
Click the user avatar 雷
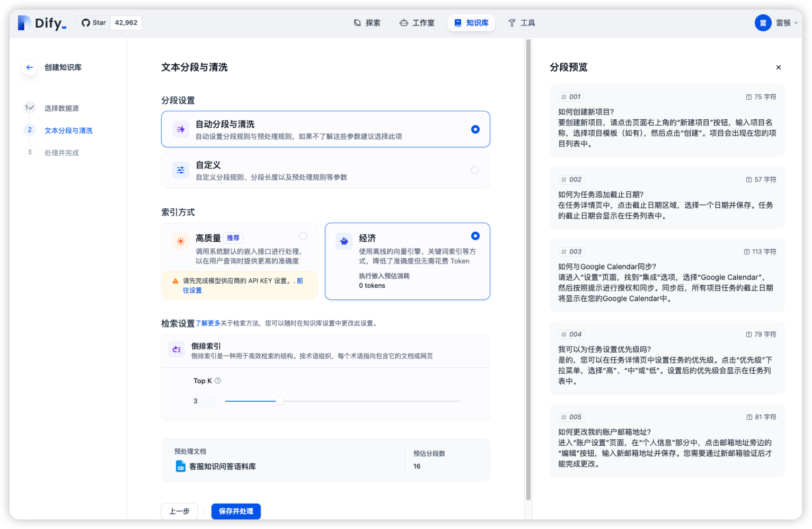click(763, 23)
